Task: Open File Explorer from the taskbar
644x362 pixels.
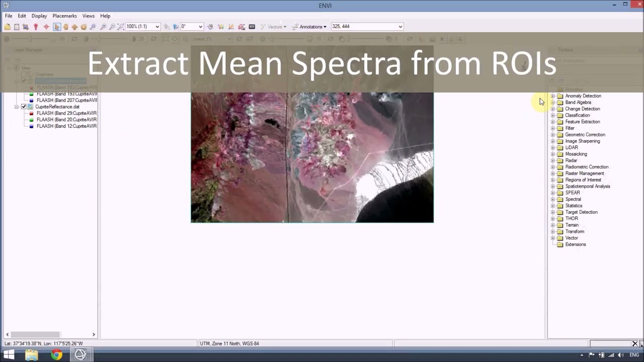Action: click(x=31, y=355)
